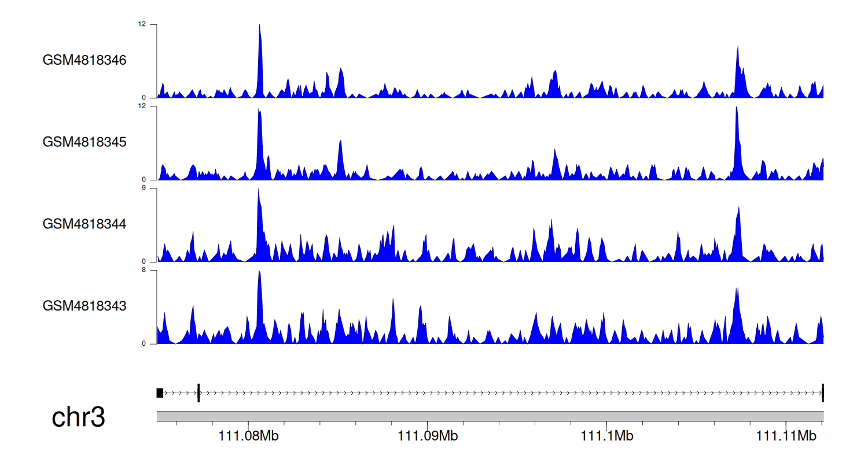The image size is (868, 451).
Task: Select the GSM4818343 track name
Action: click(84, 305)
